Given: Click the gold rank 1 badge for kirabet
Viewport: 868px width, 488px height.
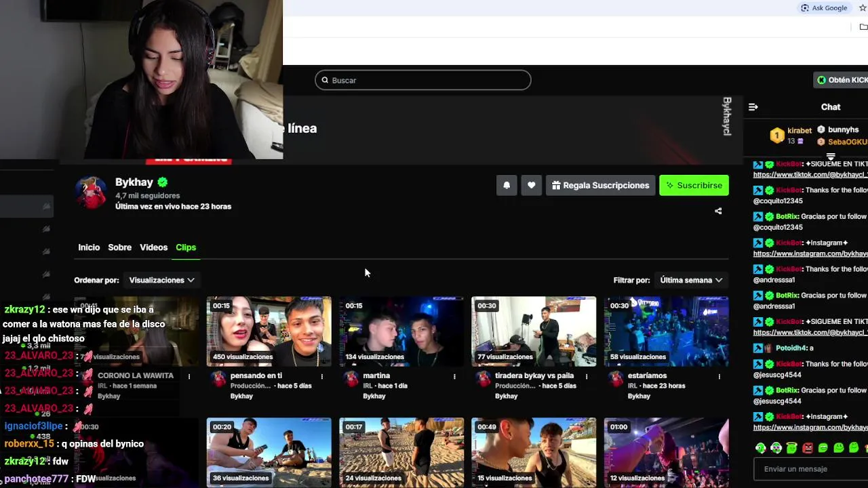Looking at the screenshot, I should (x=777, y=136).
